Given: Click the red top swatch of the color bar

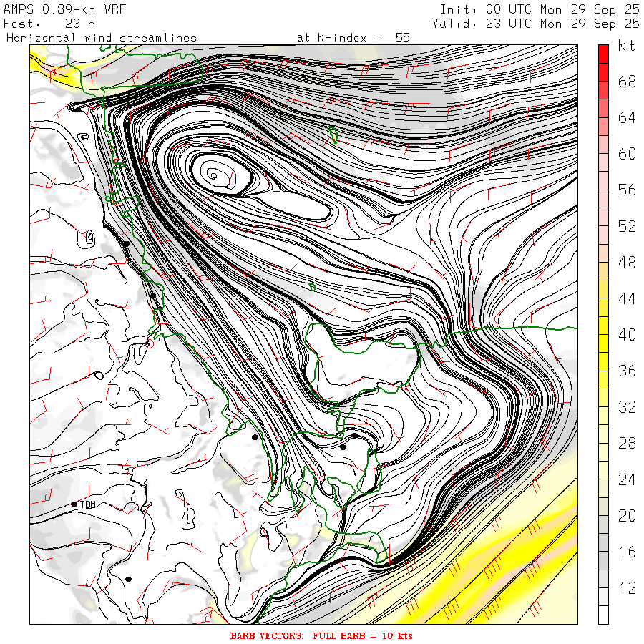Looking at the screenshot, I should coord(603,53).
